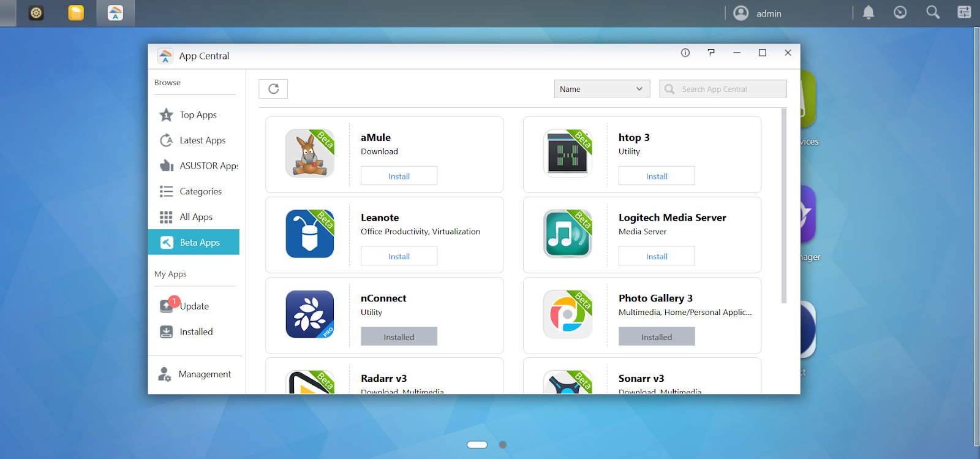Show All Apps in sidebar
Image resolution: width=980 pixels, height=459 pixels.
[x=194, y=217]
